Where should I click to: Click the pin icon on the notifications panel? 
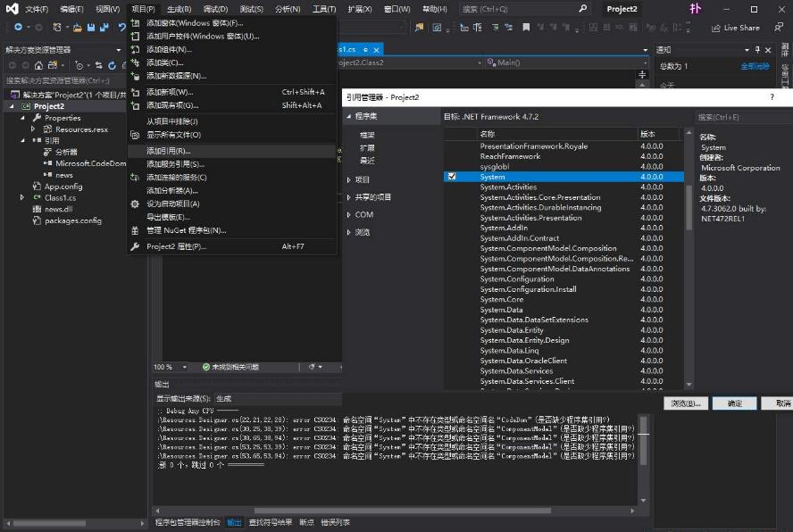pyautogui.click(x=758, y=50)
